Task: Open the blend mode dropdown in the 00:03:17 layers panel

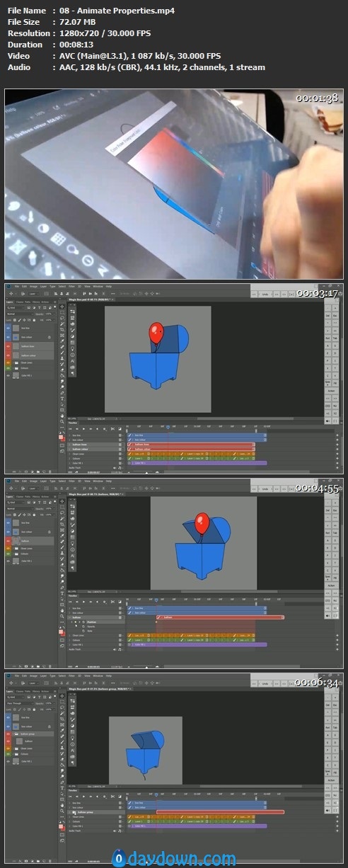Action: click(x=21, y=314)
